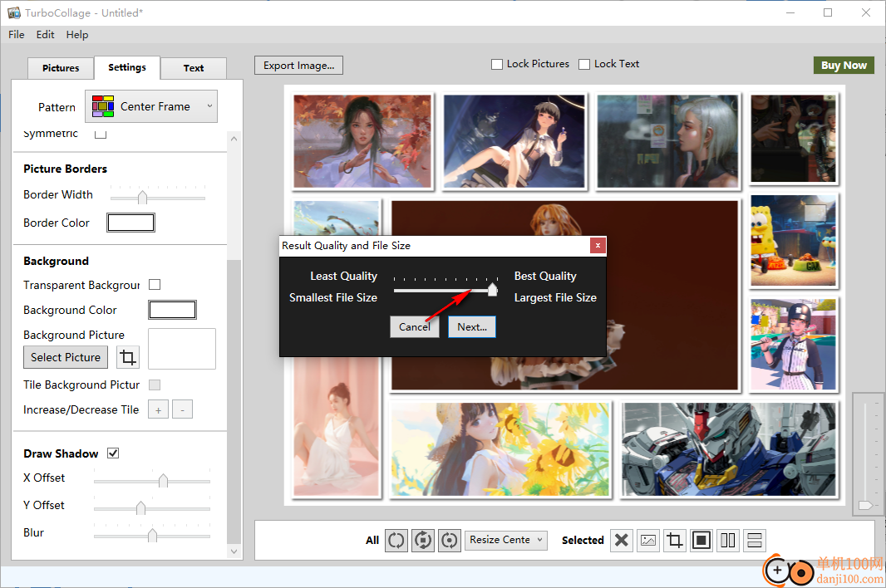
Task: Click the green Buy Now button
Action: click(844, 65)
